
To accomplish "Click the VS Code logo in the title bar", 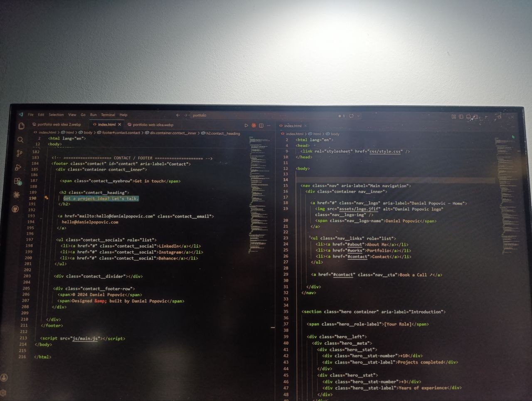I will coord(21,114).
